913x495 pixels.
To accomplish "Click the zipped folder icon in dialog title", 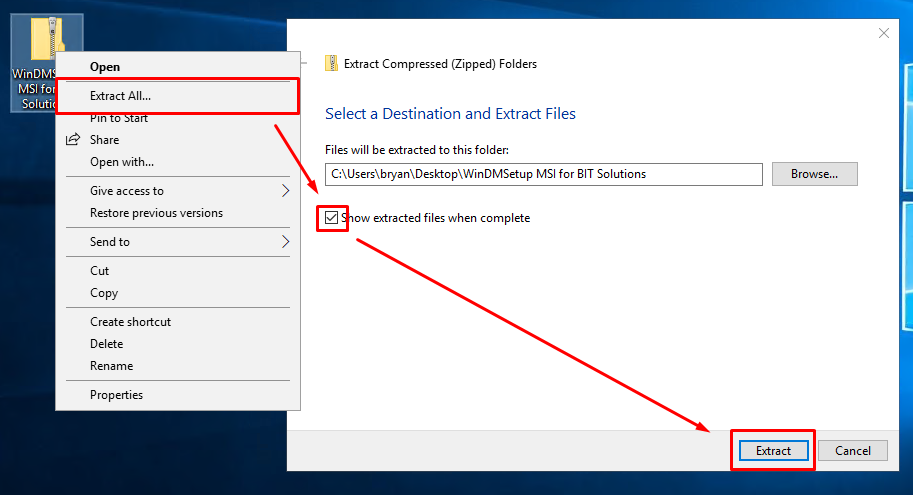I will pos(331,64).
